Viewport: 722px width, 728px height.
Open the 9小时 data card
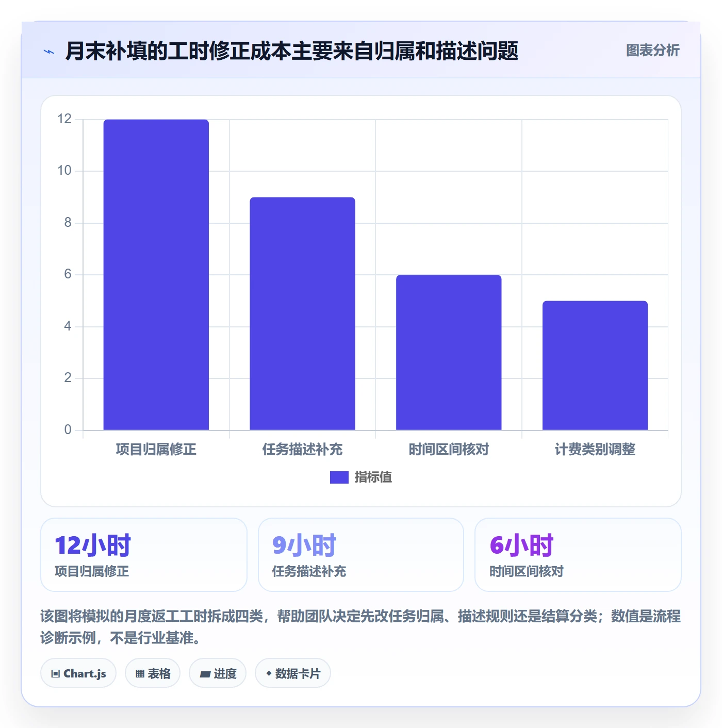(x=361, y=555)
